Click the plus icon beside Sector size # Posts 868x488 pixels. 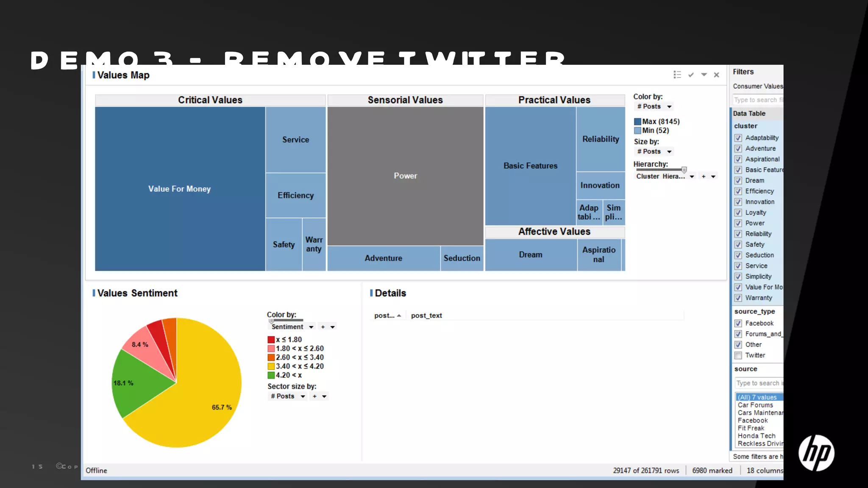(x=314, y=396)
